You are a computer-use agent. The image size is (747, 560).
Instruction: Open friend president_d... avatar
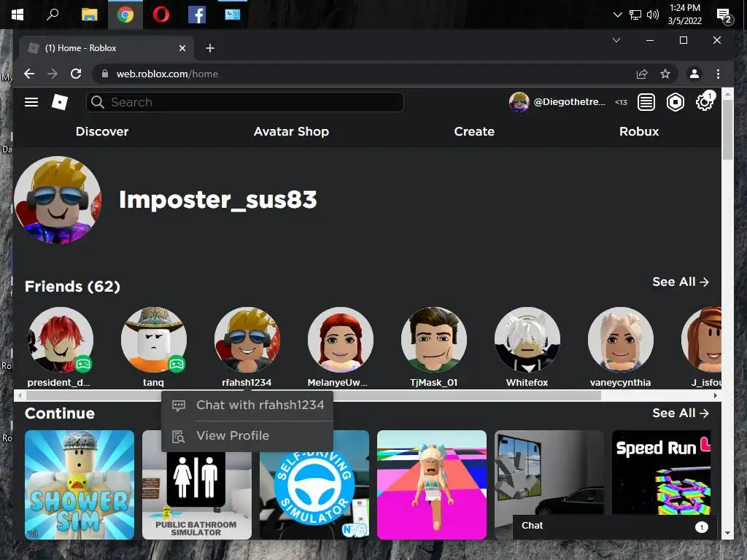(x=60, y=340)
